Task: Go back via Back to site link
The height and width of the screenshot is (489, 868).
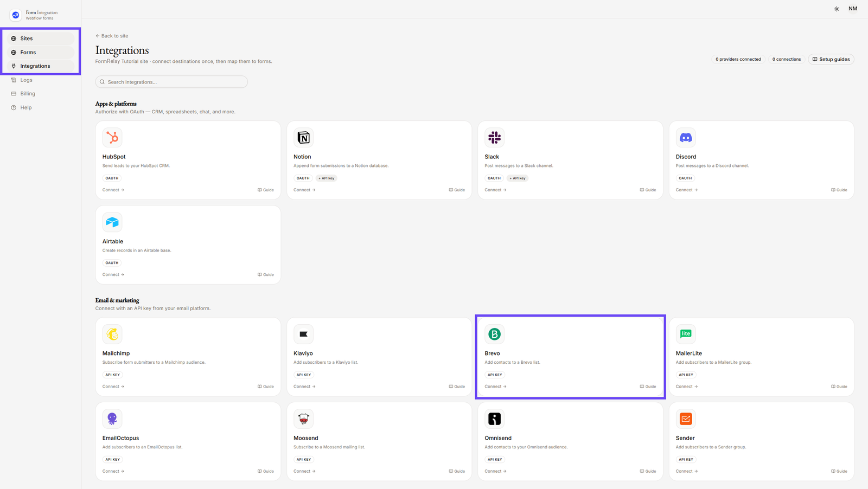Action: pos(112,36)
